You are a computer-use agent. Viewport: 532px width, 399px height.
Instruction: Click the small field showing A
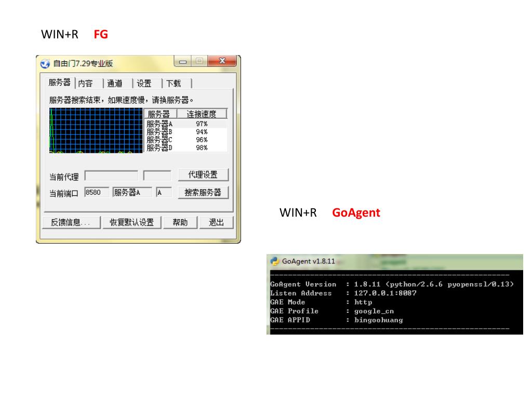(164, 192)
